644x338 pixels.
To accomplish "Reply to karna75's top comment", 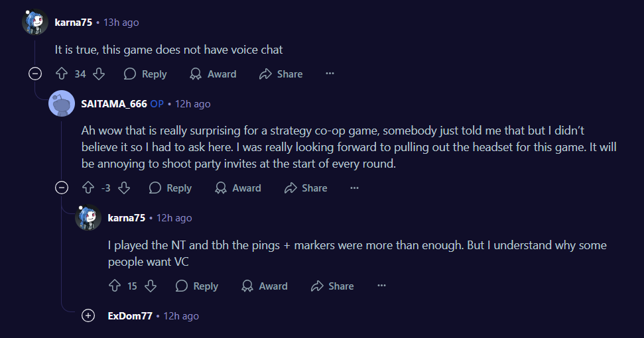I will [x=145, y=74].
